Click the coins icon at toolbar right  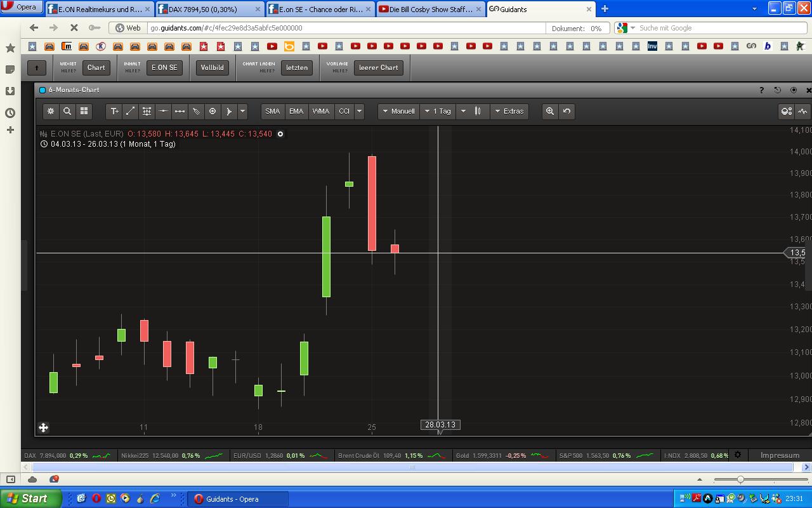787,111
